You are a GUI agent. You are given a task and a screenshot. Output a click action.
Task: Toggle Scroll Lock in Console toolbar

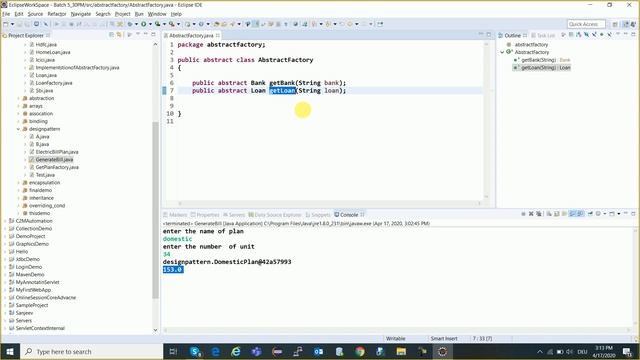coord(556,213)
